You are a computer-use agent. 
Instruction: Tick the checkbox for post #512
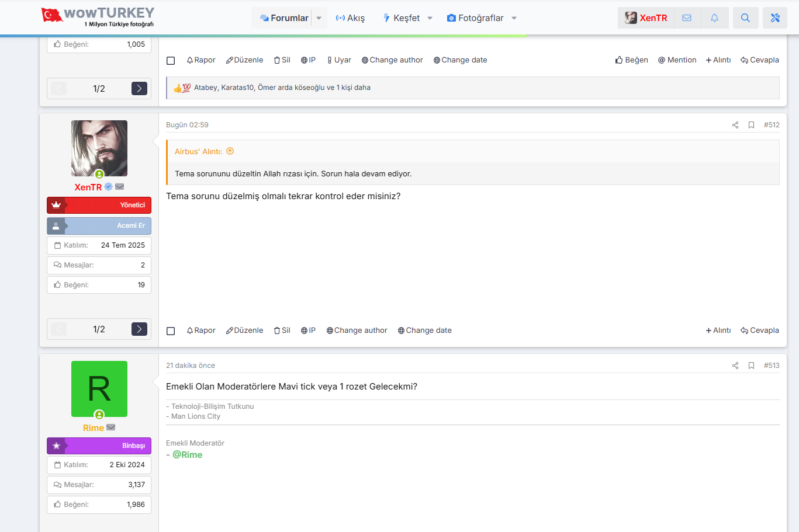pyautogui.click(x=171, y=331)
